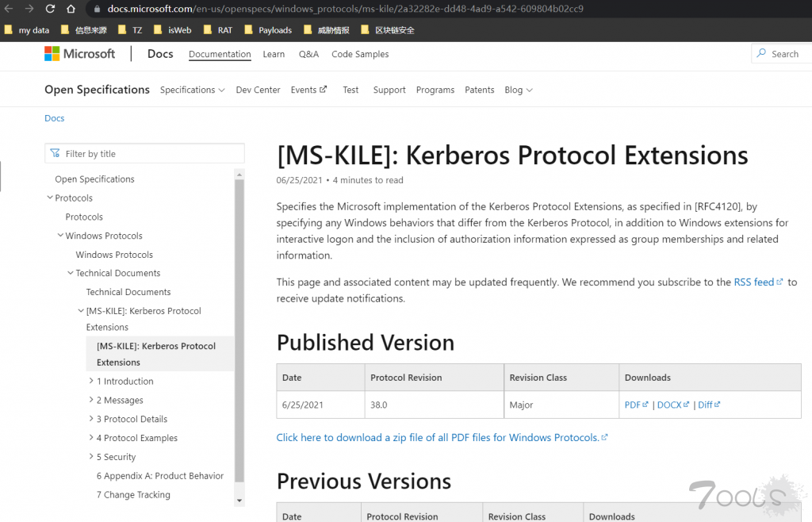The height and width of the screenshot is (522, 812).
Task: Click the sidebar scrollbar up arrow
Action: click(239, 175)
